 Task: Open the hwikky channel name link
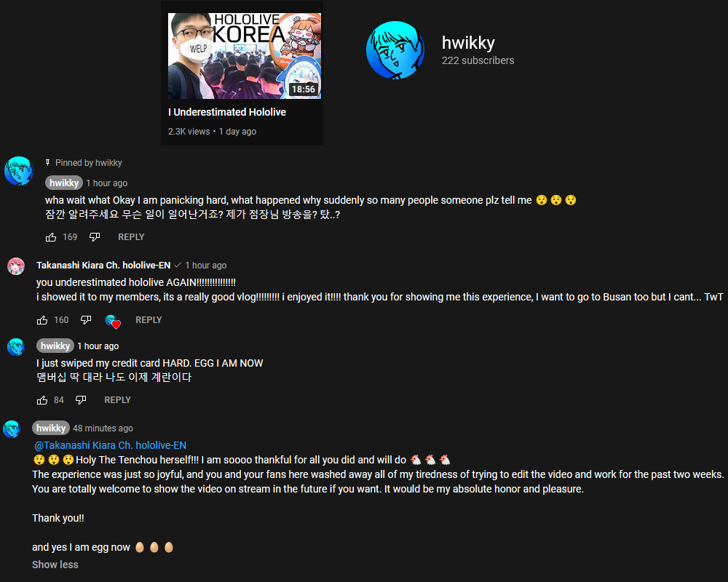point(468,43)
